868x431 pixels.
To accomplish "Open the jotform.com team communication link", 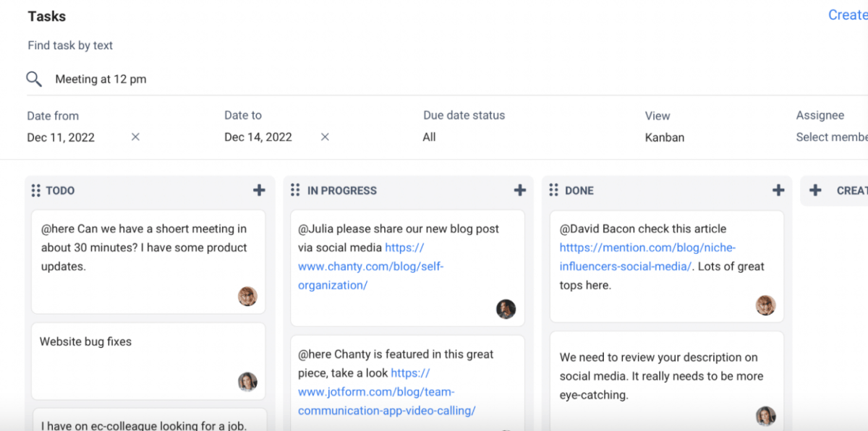I will pos(387,392).
